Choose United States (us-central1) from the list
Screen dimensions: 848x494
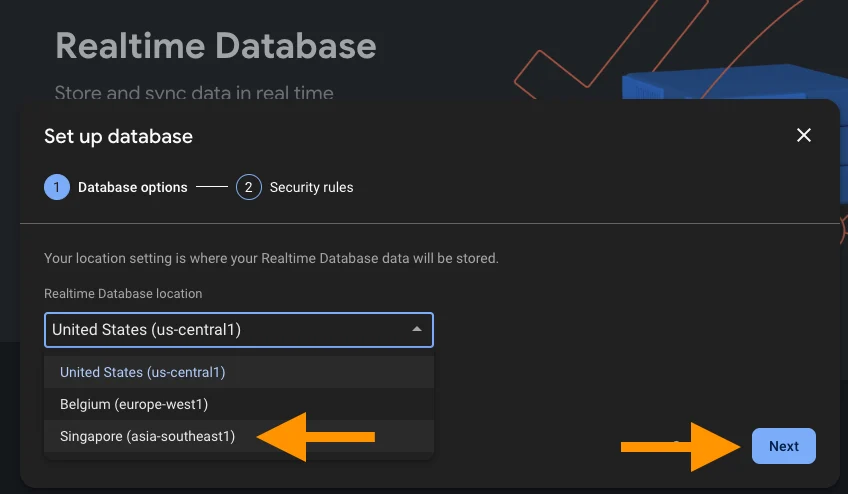point(143,372)
